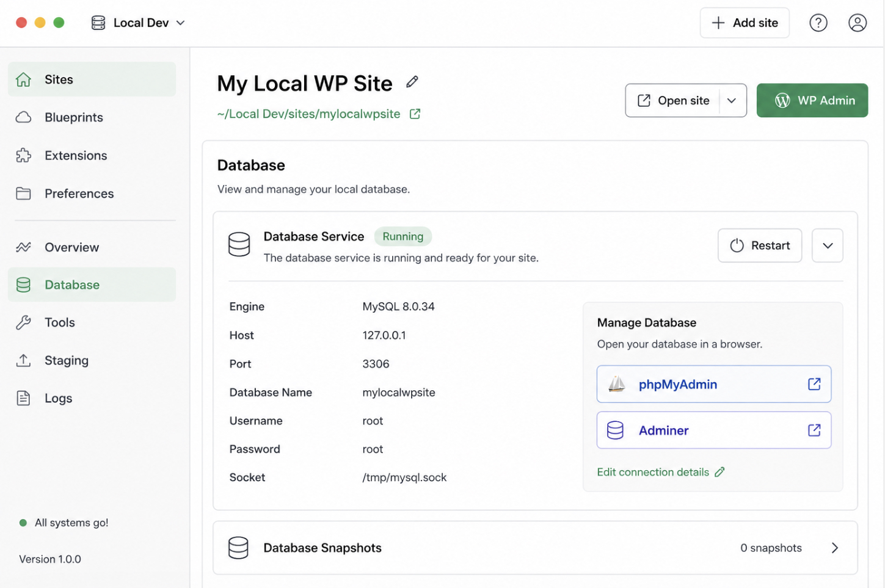Click the 3306 port value
This screenshot has height=588, width=885.
tap(376, 364)
